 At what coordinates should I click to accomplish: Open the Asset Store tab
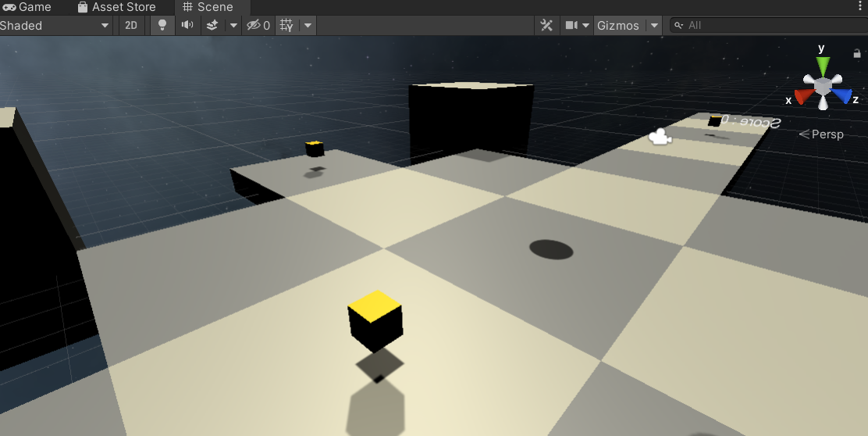(116, 7)
